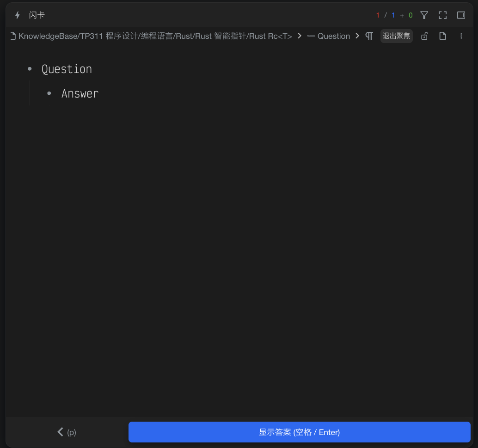Open the KnowledgeBase Rust Rc<T> document path

[155, 36]
